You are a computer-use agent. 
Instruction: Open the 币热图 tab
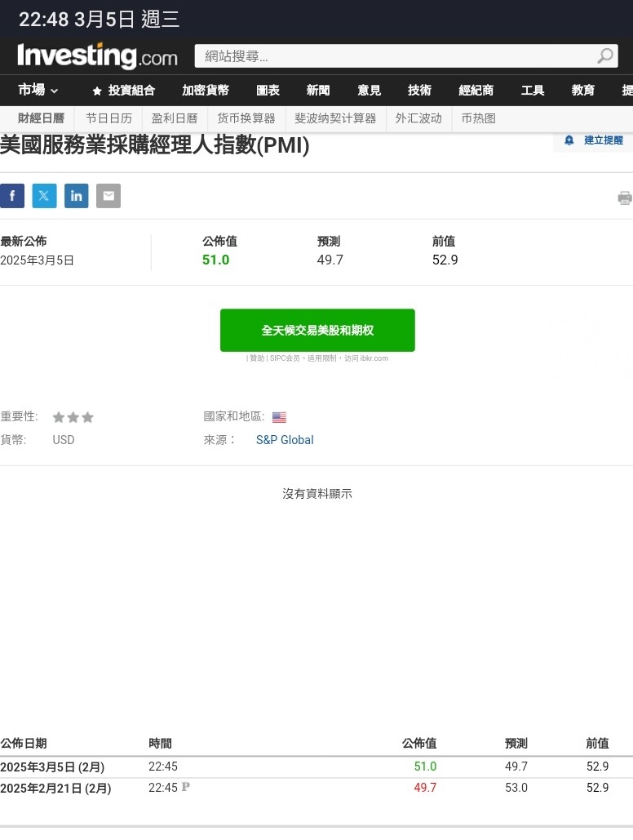click(x=479, y=118)
